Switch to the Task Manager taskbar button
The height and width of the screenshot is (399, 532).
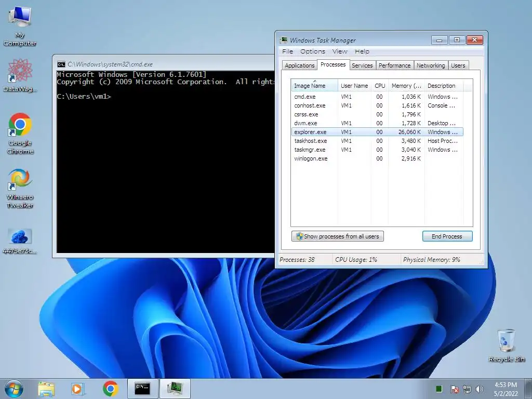pyautogui.click(x=175, y=389)
